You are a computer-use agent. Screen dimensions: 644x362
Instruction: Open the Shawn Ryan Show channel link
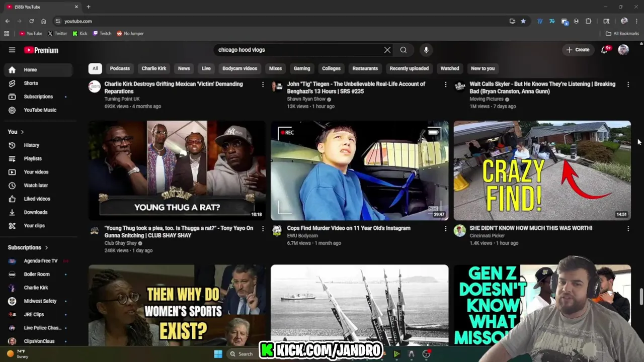306,99
